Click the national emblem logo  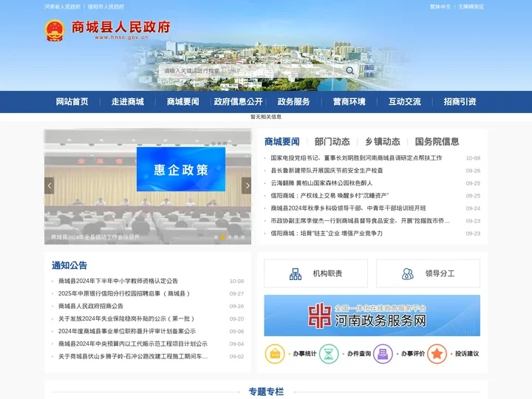[55, 30]
